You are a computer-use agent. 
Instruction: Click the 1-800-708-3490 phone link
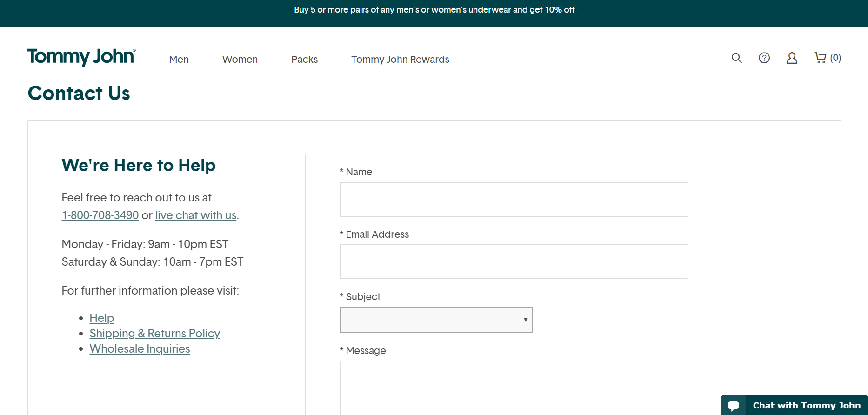[100, 215]
